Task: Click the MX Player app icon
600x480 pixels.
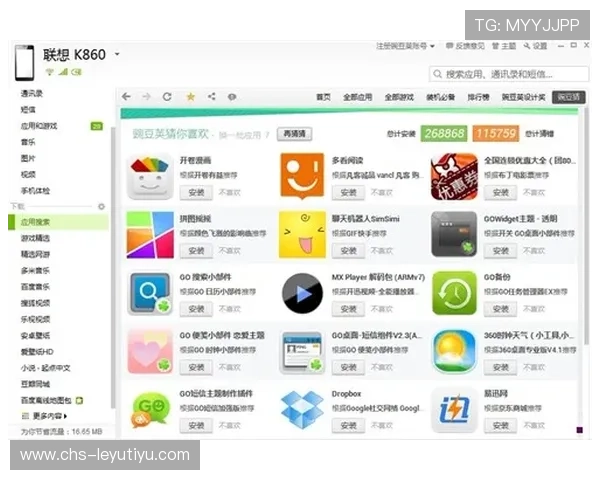Action: click(x=302, y=293)
